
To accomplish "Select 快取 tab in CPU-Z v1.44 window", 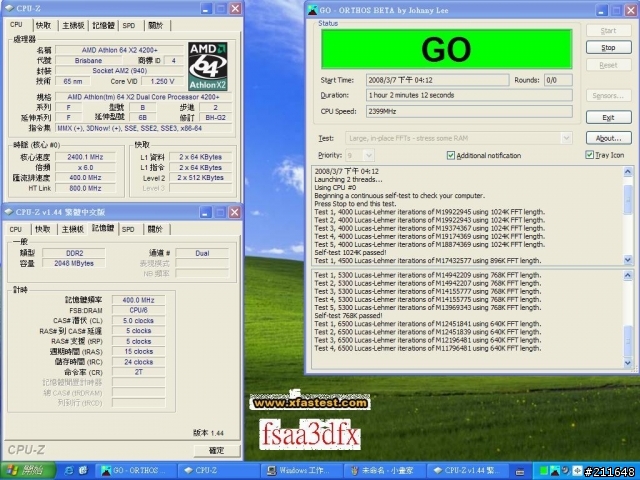I will (x=42, y=229).
